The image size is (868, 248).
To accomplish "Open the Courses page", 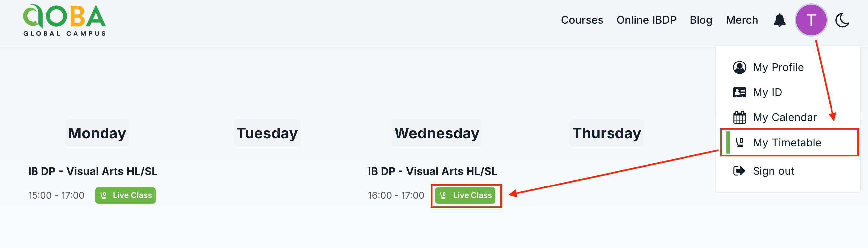I will 582,20.
